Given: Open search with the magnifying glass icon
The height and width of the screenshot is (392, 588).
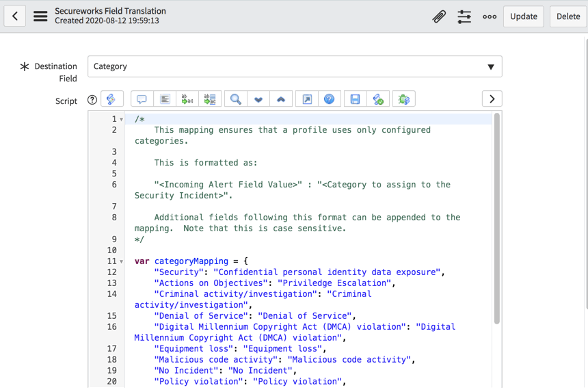Looking at the screenshot, I should coord(235,99).
